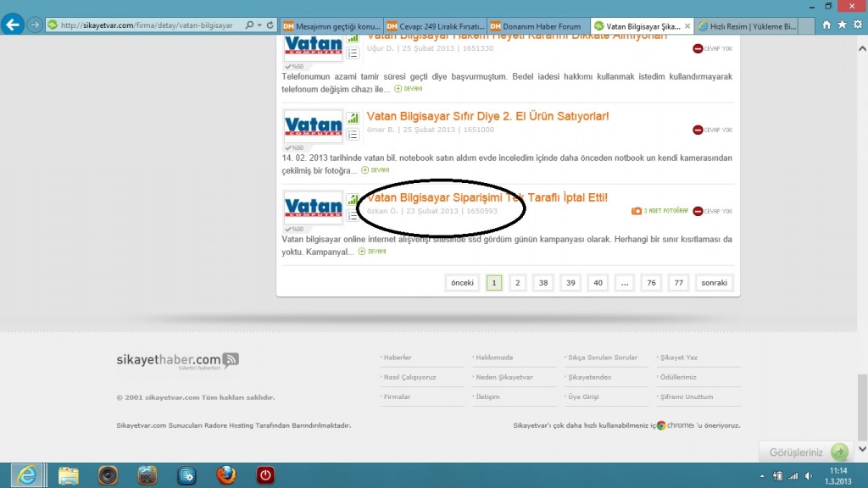Open '3 adet fotoğraf' camera icon

tap(637, 211)
